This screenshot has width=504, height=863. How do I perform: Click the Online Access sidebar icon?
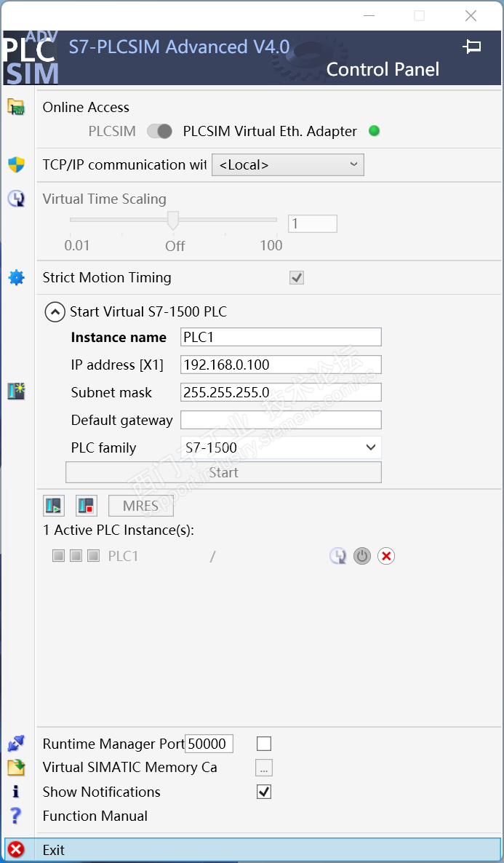click(x=16, y=107)
